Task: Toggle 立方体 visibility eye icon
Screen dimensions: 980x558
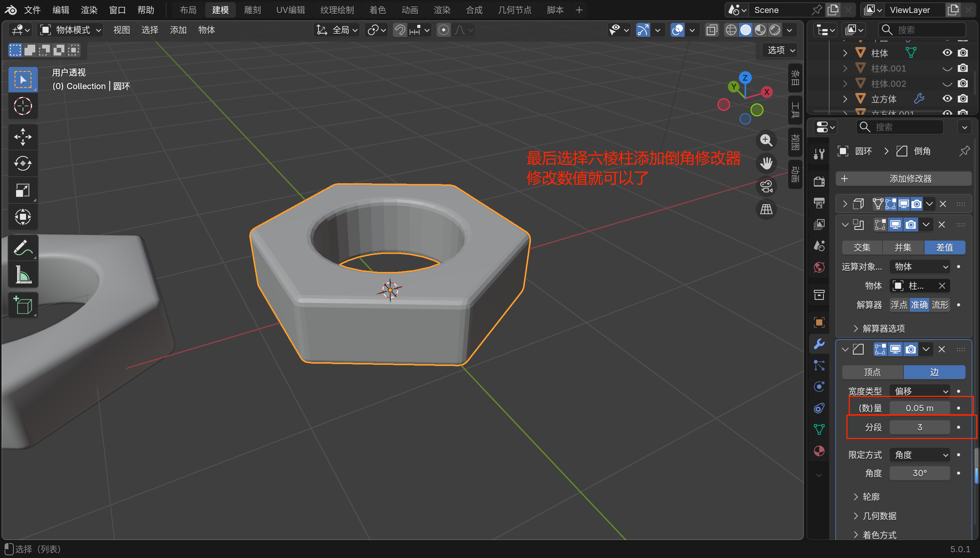Action: [947, 99]
